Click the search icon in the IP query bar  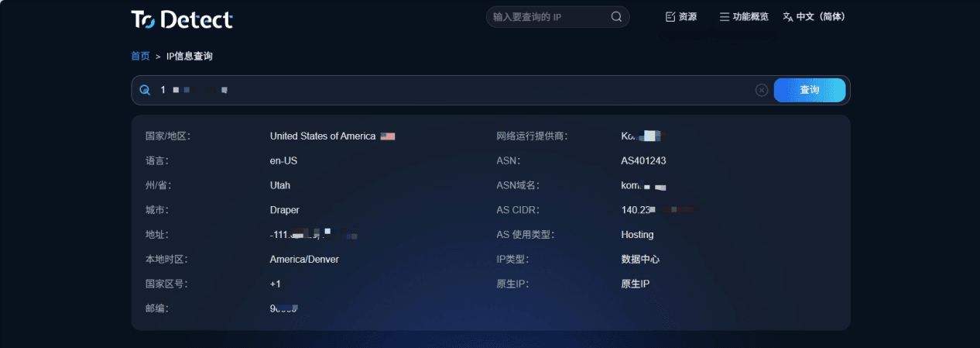(x=145, y=90)
